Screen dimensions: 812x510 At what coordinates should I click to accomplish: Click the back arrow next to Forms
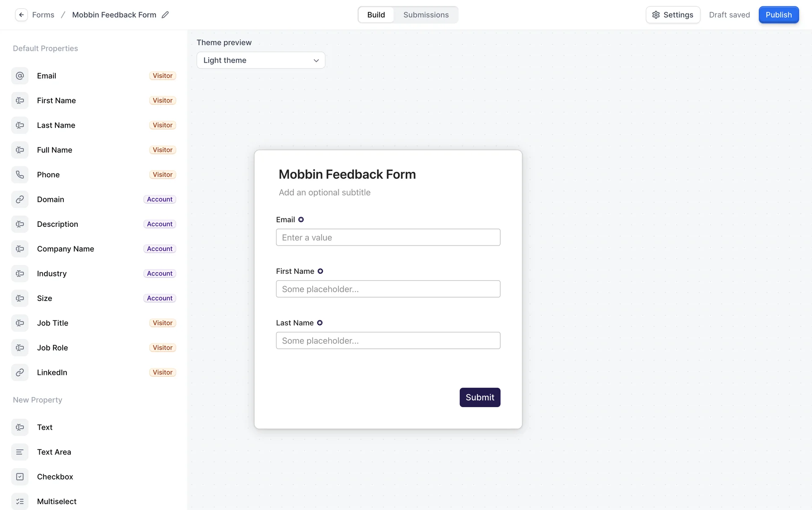tap(21, 15)
